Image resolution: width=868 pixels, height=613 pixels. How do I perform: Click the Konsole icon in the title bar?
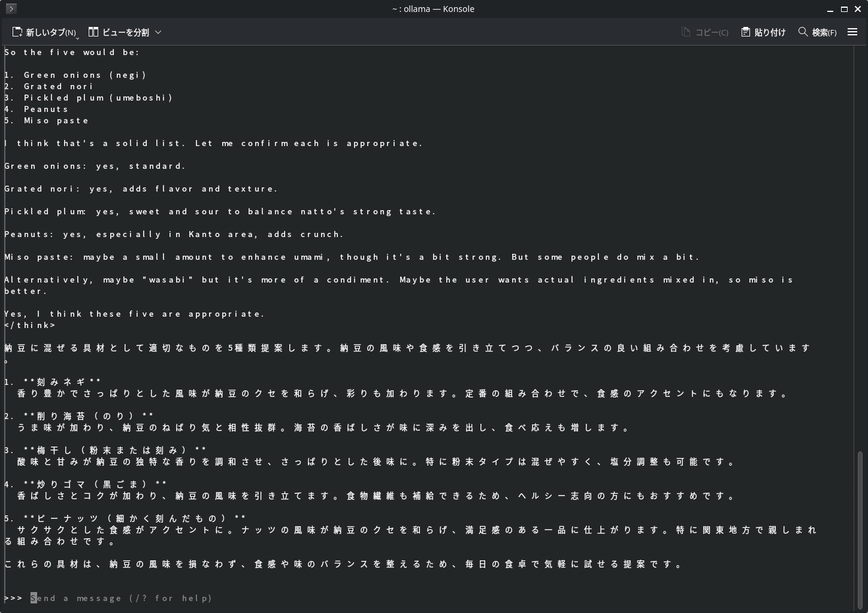[10, 8]
